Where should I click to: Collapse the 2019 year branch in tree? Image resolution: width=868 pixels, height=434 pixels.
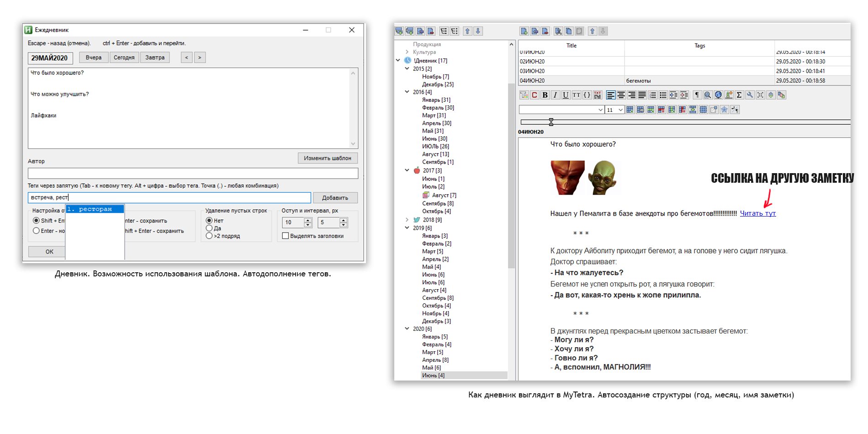click(x=407, y=228)
